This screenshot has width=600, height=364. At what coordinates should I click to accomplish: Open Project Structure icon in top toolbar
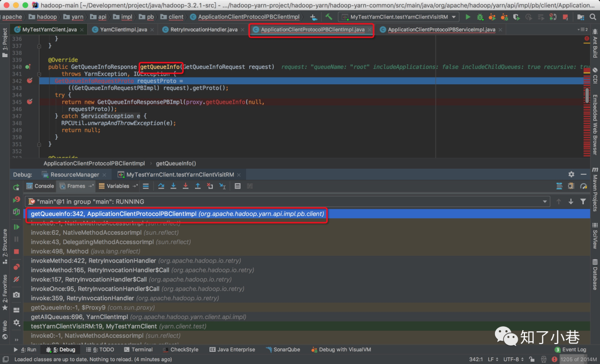click(581, 17)
